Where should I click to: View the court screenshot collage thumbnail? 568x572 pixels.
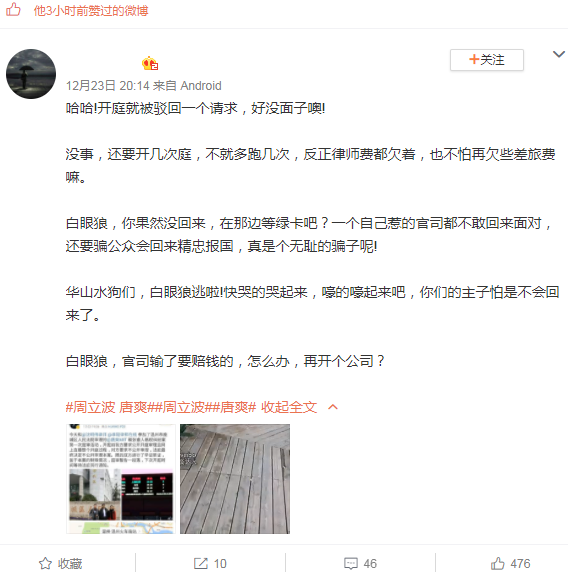pyautogui.click(x=121, y=479)
